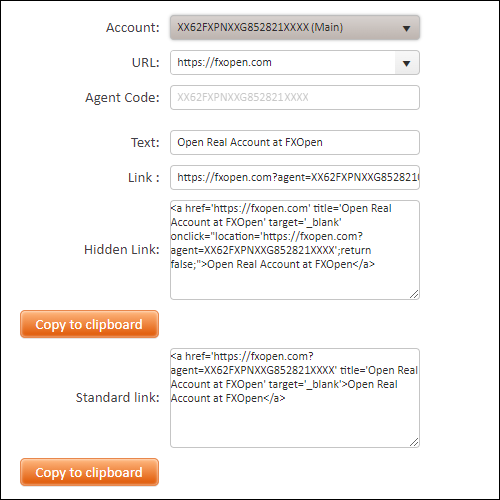Expand the URL dropdown arrow button
500x500 pixels.
[407, 63]
